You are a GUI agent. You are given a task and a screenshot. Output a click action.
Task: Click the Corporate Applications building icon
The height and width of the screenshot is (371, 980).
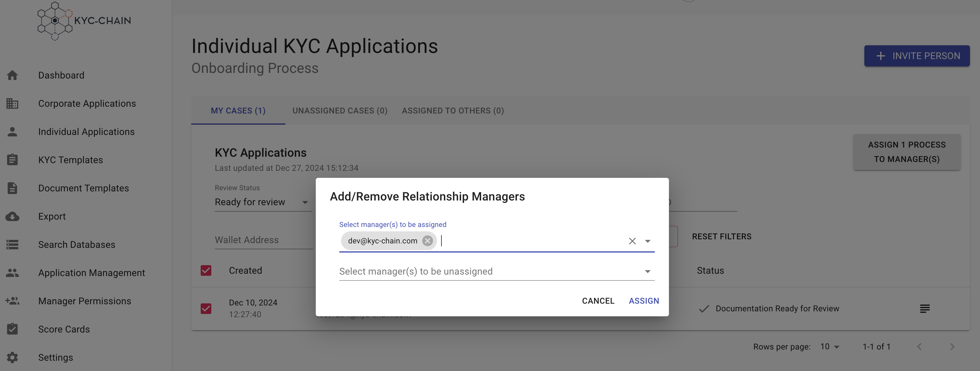(12, 103)
